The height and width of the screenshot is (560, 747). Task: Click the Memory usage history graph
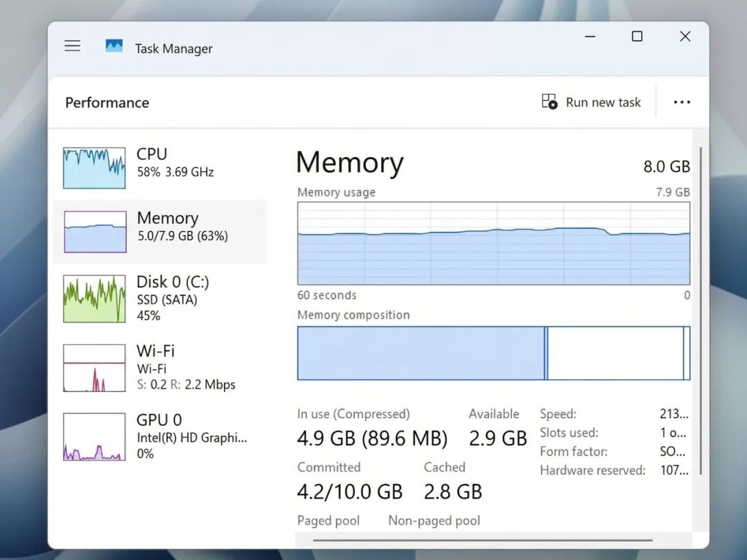pos(494,243)
